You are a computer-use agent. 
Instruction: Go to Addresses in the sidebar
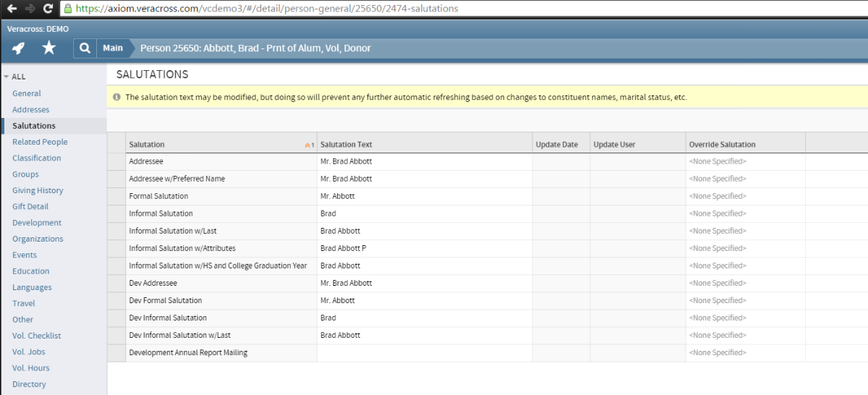[x=31, y=110]
